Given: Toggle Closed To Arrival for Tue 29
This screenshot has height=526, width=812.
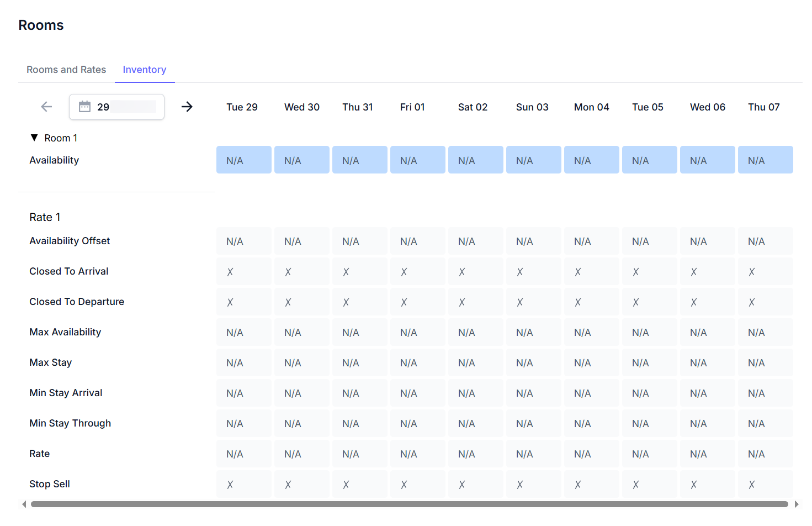Looking at the screenshot, I should click(230, 272).
